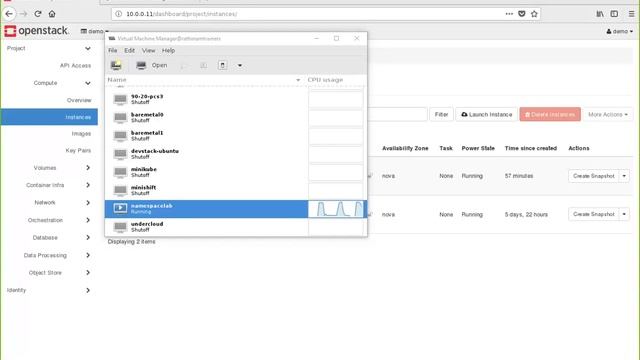Open selected VM console with Open button
This screenshot has width=640, height=360.
[152, 65]
